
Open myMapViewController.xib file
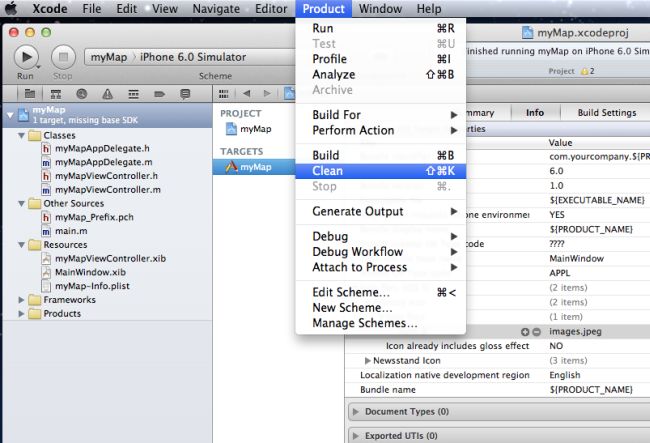(110, 259)
